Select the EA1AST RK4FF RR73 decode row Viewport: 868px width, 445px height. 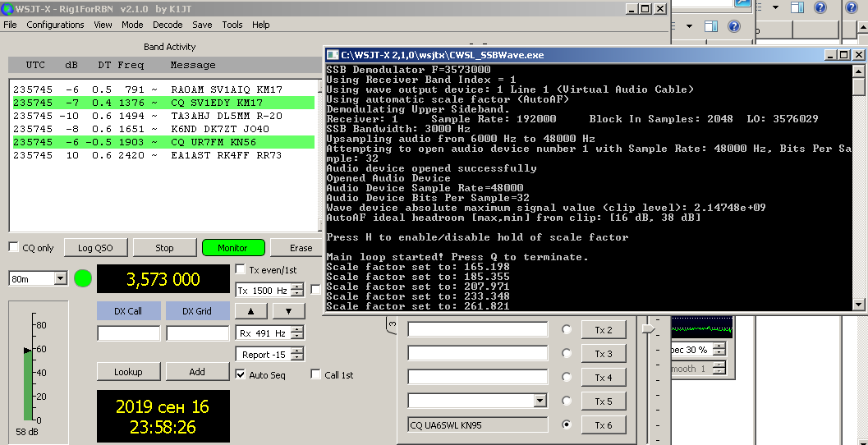[164, 155]
